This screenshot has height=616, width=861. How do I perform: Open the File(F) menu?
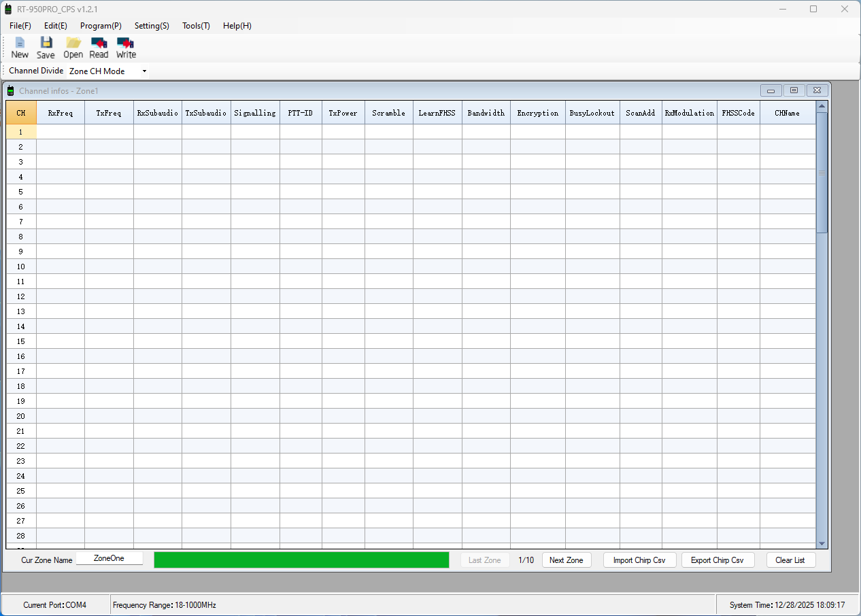coord(20,26)
